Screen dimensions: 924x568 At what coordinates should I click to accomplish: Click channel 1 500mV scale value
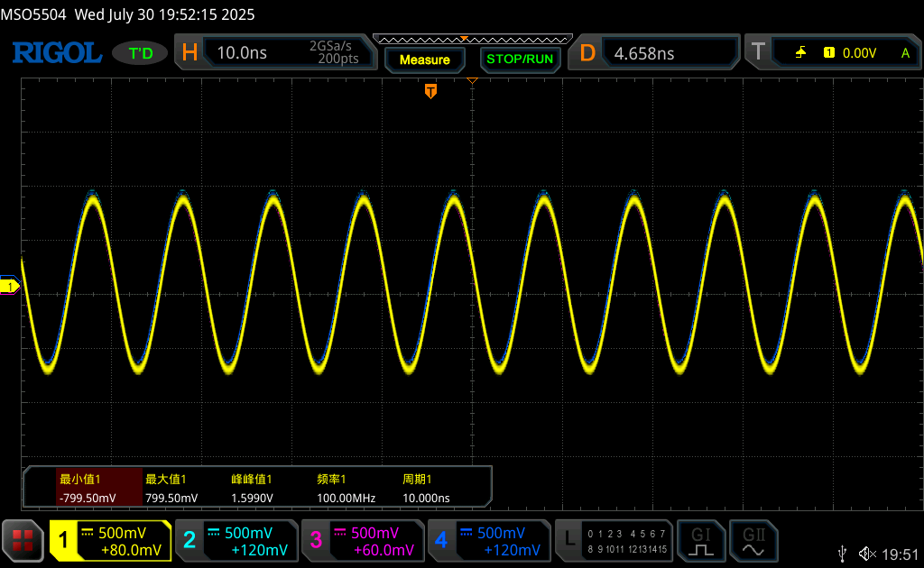coord(122,533)
